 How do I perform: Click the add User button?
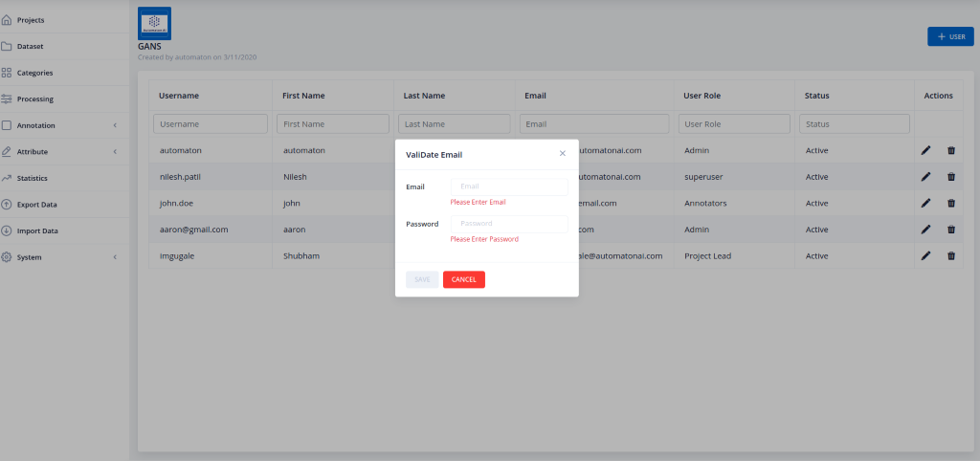[x=950, y=36]
